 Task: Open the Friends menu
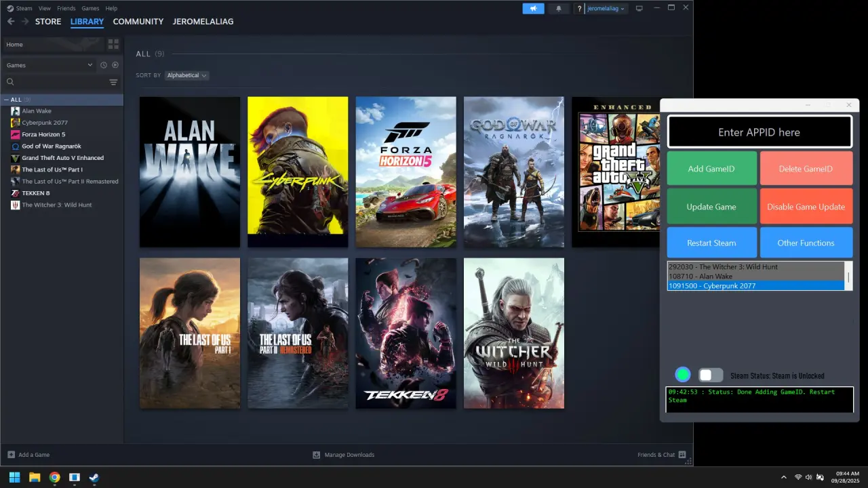(x=66, y=8)
